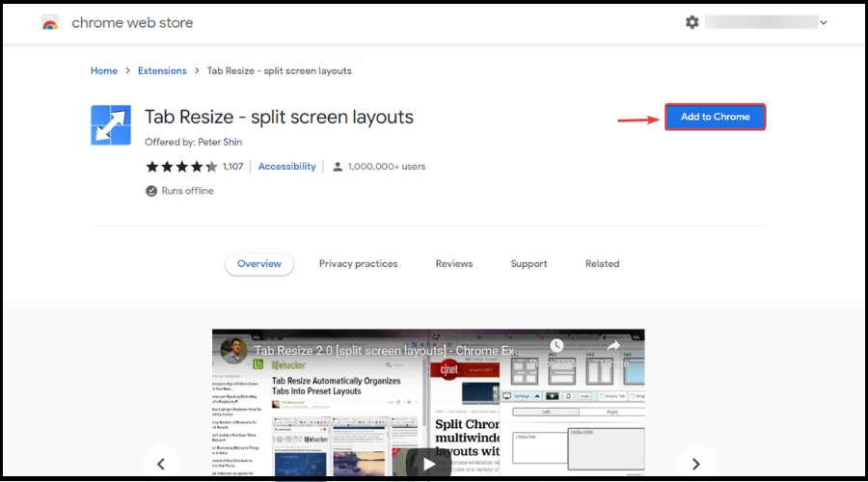Click the Tab Resize extension icon

click(111, 125)
